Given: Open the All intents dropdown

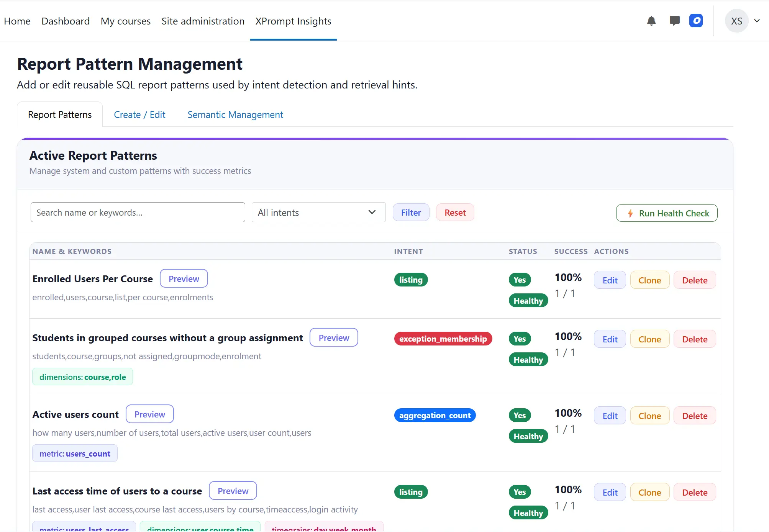Looking at the screenshot, I should click(318, 212).
